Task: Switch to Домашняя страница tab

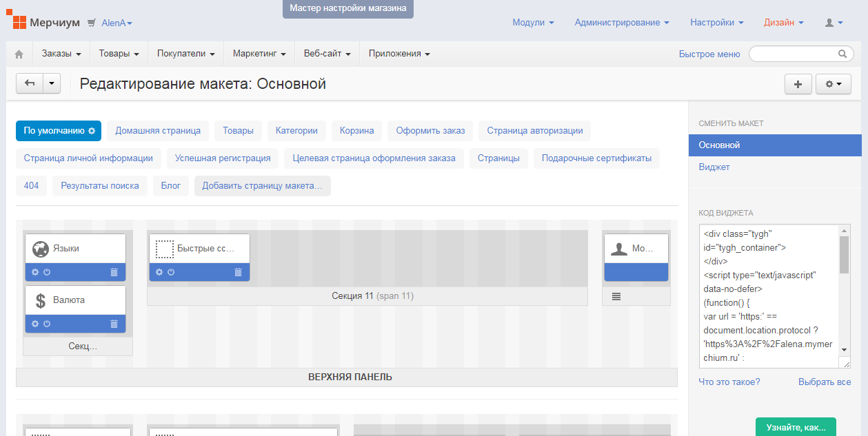Action: 158,130
